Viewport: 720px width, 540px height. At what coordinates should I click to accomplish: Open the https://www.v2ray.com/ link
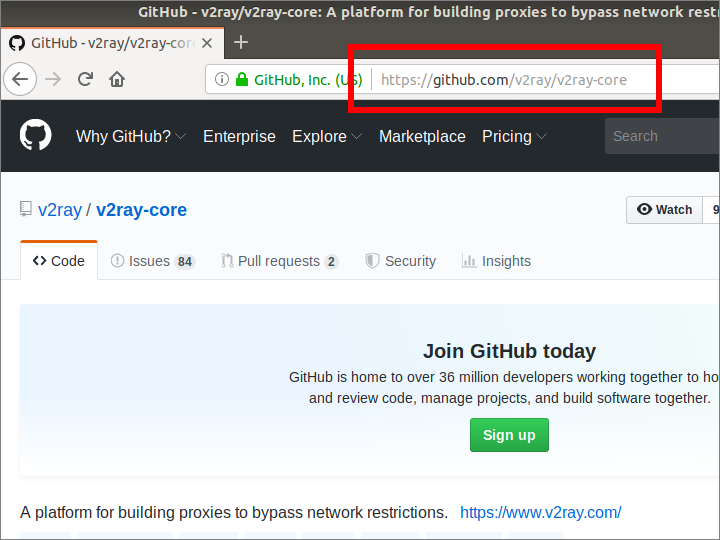pos(540,512)
